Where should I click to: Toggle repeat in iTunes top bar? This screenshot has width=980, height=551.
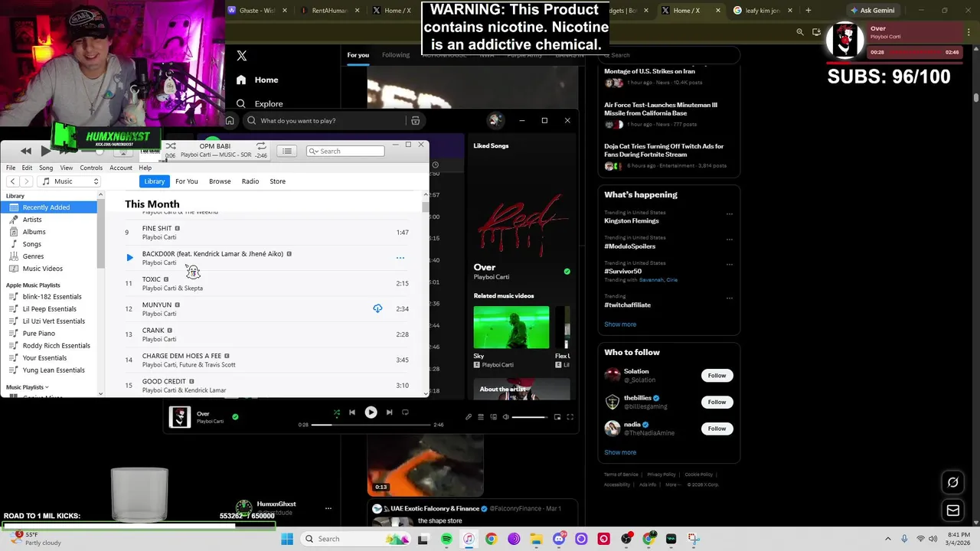tap(261, 145)
